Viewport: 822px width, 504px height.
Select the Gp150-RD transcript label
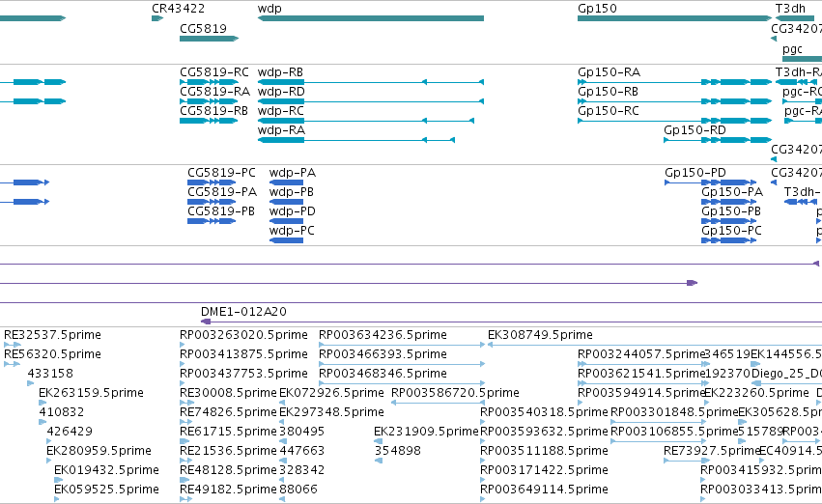coord(694,130)
